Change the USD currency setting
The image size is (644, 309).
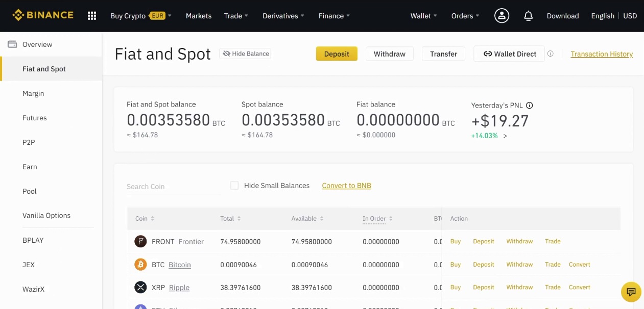pos(630,16)
